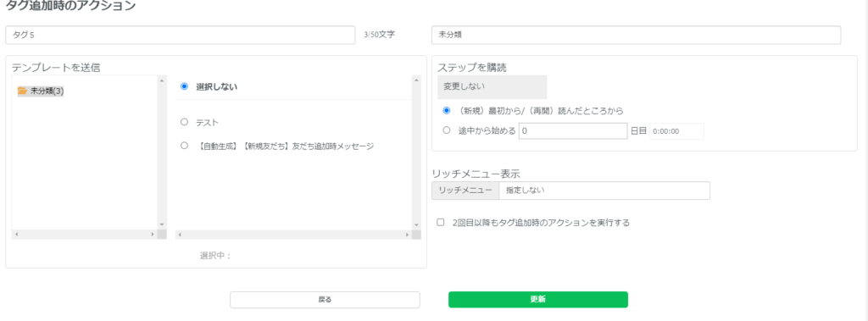Open the リッチメニュー 指定しない dropdown
868x321 pixels.
[604, 191]
